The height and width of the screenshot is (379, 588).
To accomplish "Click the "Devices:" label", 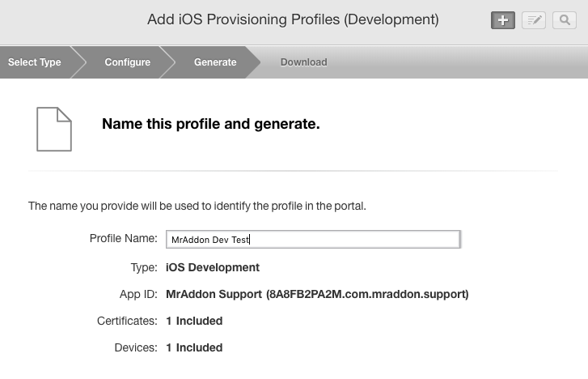I will tap(136, 347).
